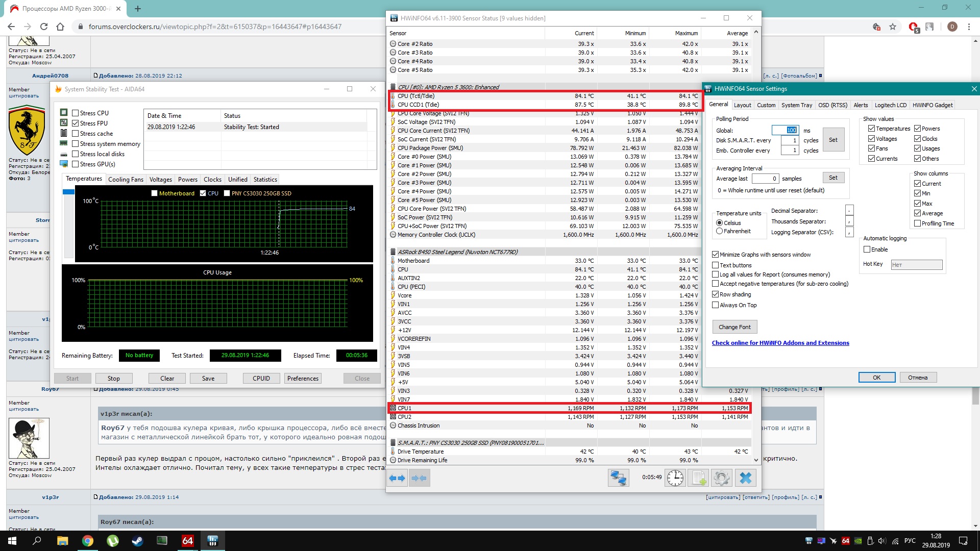
Task: Enable the Stress CPU checkbox
Action: click(x=76, y=113)
